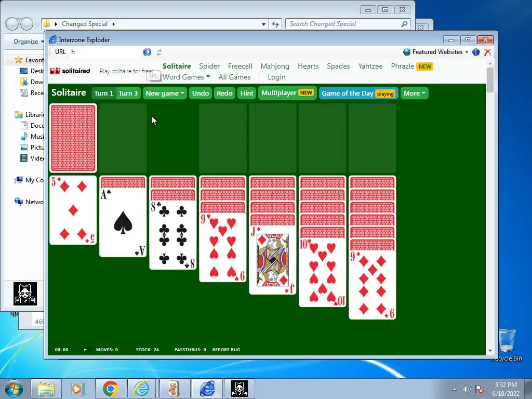Screen dimensions: 532x399
Task: Open the Freecell nav tab
Action: pyautogui.click(x=240, y=66)
